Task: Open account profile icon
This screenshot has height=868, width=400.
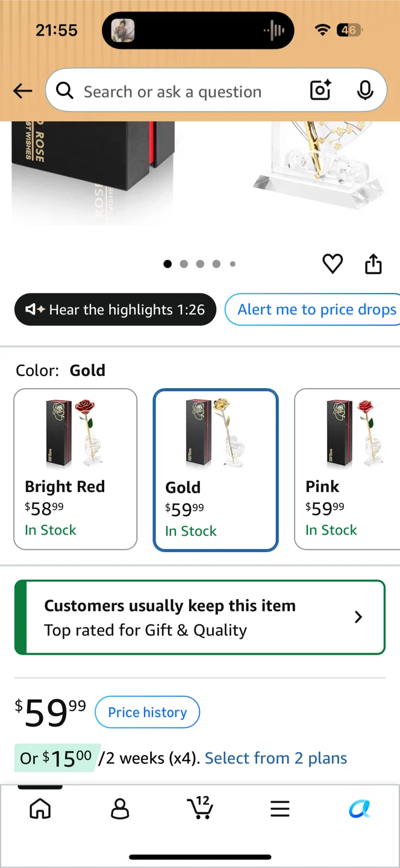Action: point(120,808)
